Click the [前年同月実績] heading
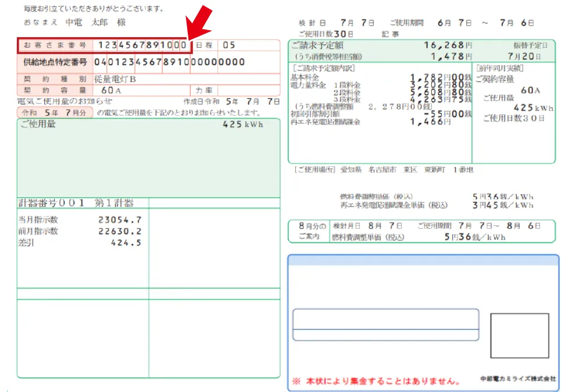Viewport: 561px width, 392px height. pyautogui.click(x=499, y=68)
